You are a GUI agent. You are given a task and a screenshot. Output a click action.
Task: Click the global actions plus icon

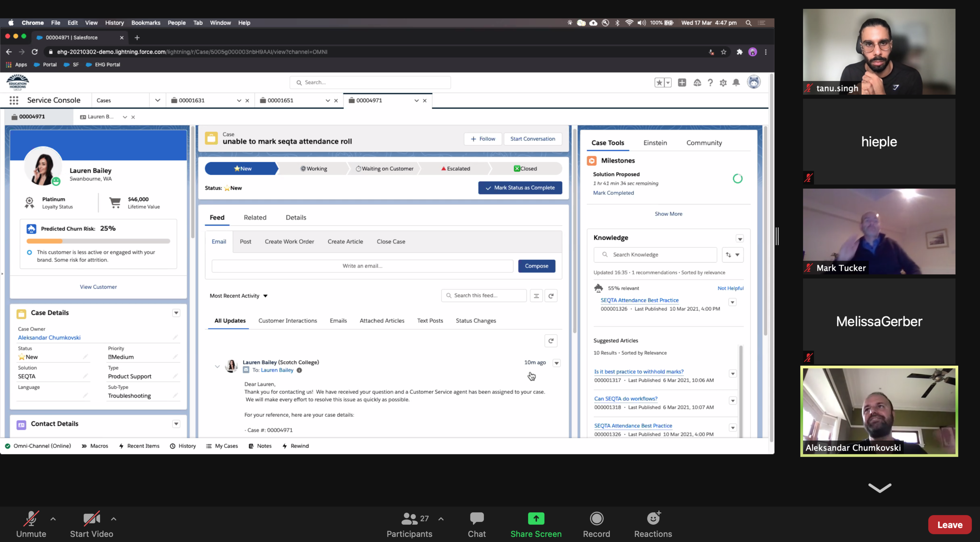(682, 83)
